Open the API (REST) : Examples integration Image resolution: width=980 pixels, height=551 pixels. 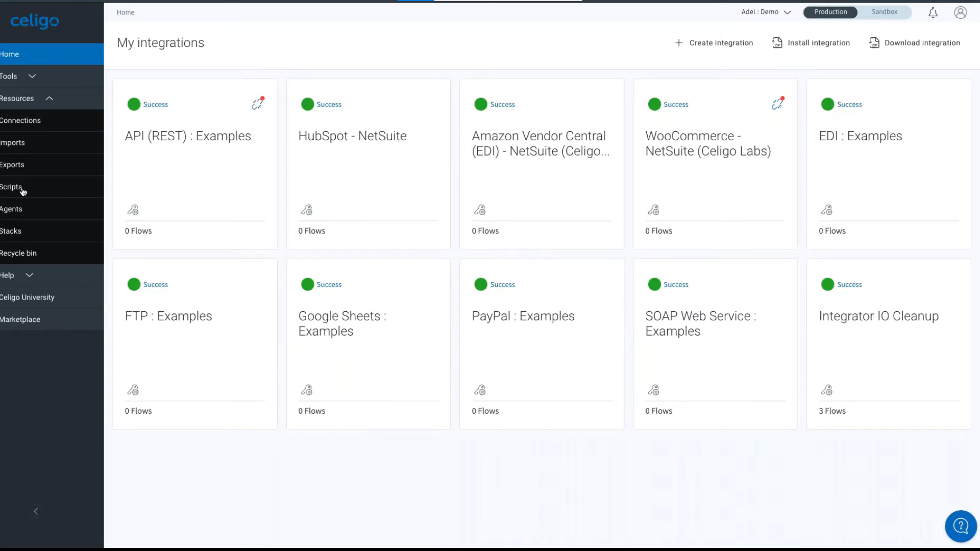pos(188,136)
